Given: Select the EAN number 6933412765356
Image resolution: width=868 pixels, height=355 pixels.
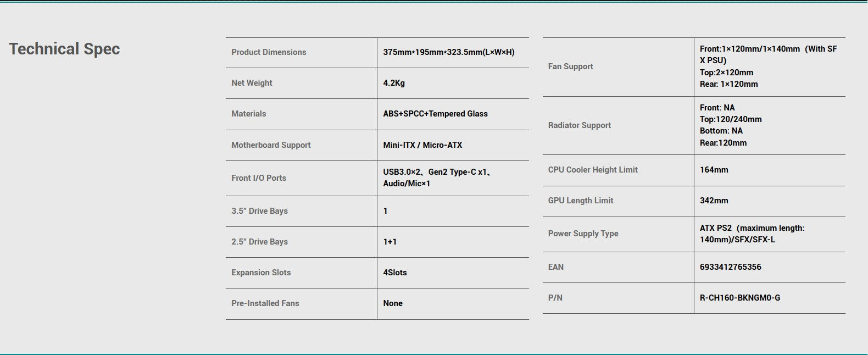Looking at the screenshot, I should click(730, 267).
